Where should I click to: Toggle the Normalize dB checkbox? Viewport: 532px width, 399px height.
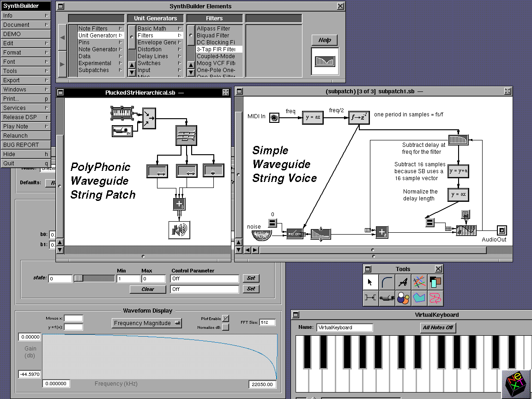[x=225, y=327]
